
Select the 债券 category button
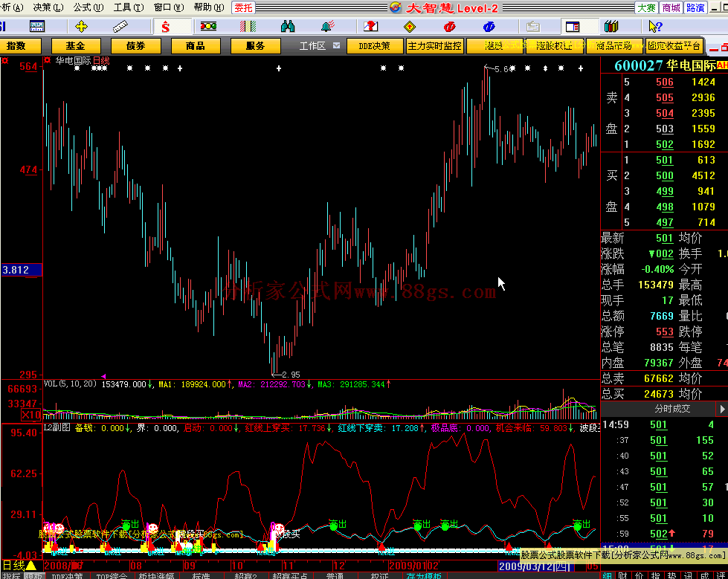pos(135,46)
